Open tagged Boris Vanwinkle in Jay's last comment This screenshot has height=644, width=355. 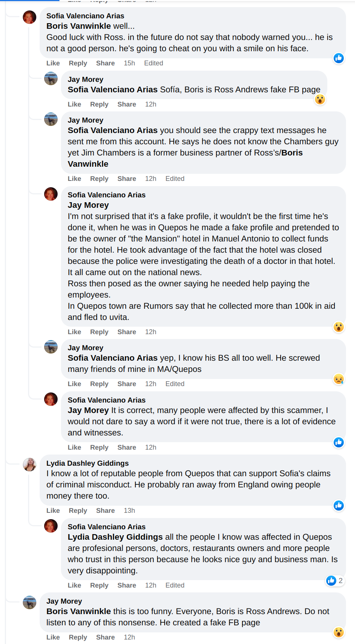pos(79,611)
